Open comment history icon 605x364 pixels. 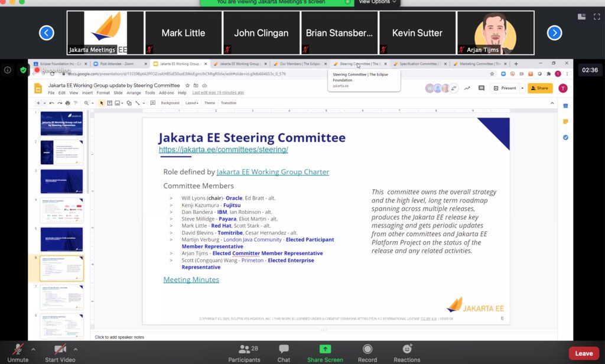481,88
